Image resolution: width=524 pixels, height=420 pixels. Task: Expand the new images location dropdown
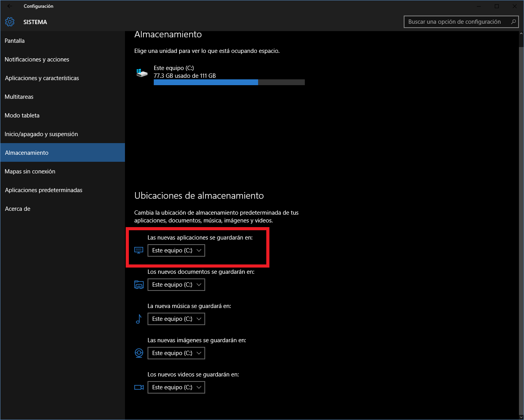[x=176, y=353]
